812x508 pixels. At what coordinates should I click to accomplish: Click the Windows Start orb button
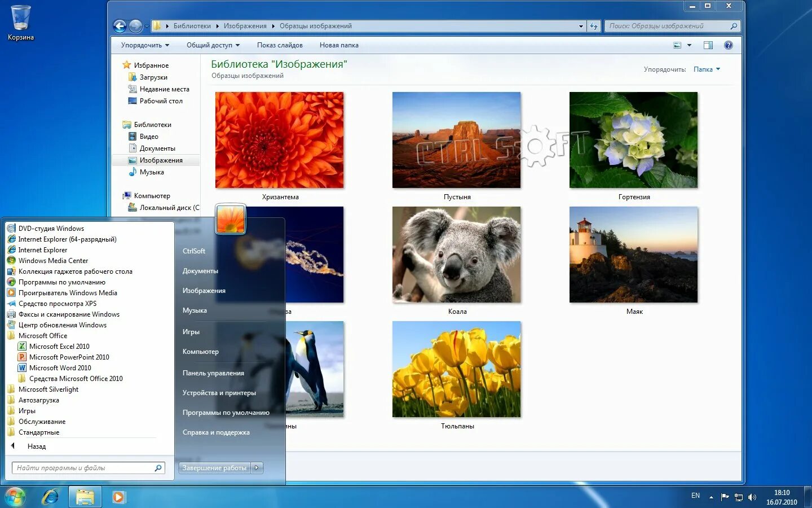(15, 497)
